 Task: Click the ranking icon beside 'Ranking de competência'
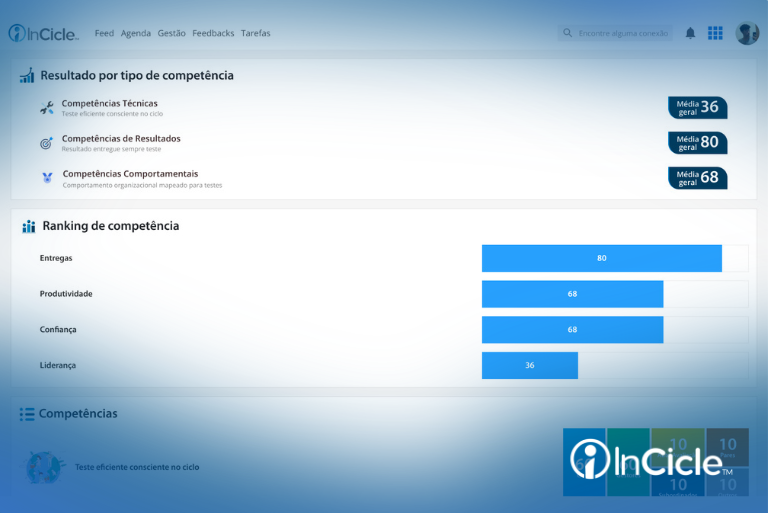pos(29,226)
